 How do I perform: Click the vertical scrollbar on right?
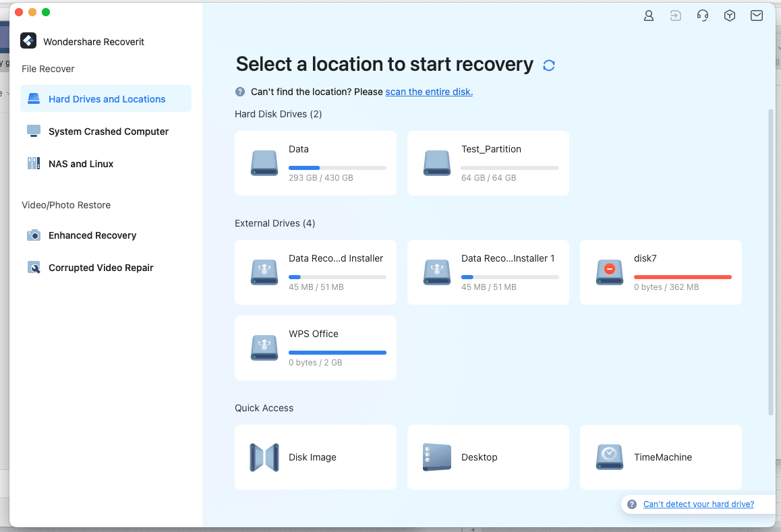click(x=772, y=263)
